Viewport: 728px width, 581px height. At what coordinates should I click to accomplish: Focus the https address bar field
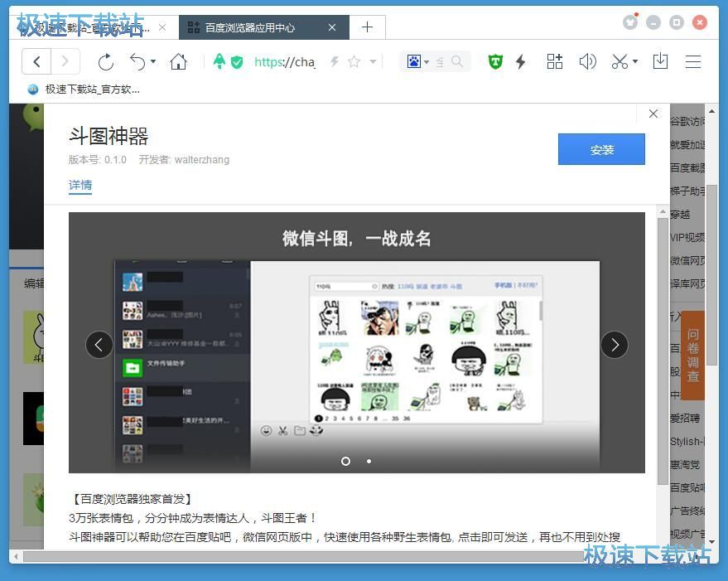pyautogui.click(x=285, y=62)
